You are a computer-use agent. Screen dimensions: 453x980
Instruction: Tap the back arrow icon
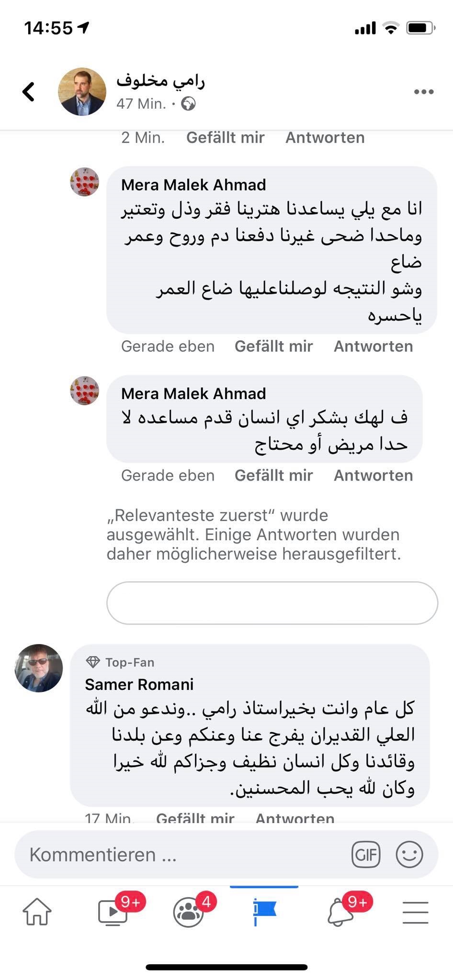pyautogui.click(x=29, y=91)
